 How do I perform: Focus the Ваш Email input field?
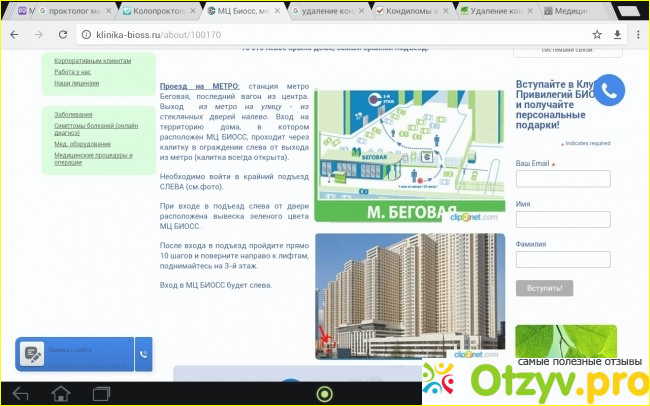[562, 179]
